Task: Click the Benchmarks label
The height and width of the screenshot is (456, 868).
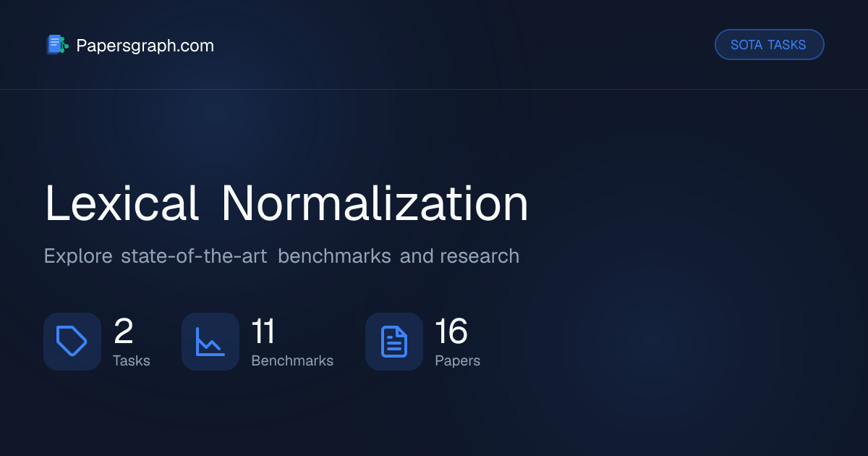Action: pos(292,360)
